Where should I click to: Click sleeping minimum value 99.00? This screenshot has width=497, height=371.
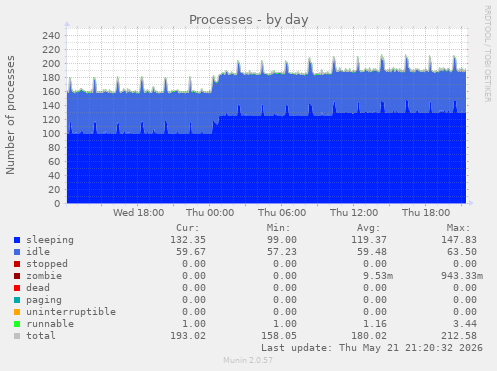(282, 240)
